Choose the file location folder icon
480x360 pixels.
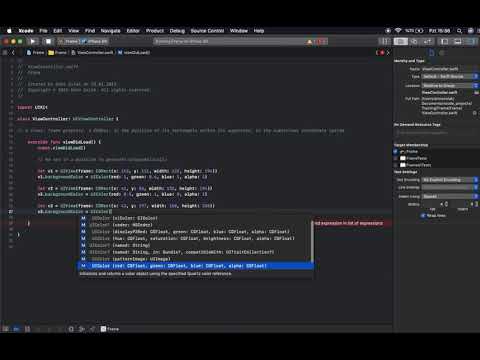tap(476, 92)
